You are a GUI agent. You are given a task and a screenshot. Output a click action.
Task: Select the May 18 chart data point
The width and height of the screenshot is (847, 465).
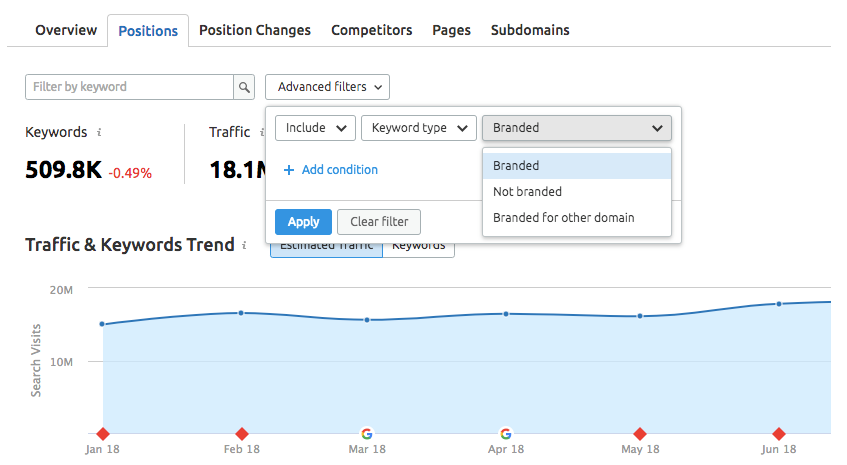(x=640, y=316)
